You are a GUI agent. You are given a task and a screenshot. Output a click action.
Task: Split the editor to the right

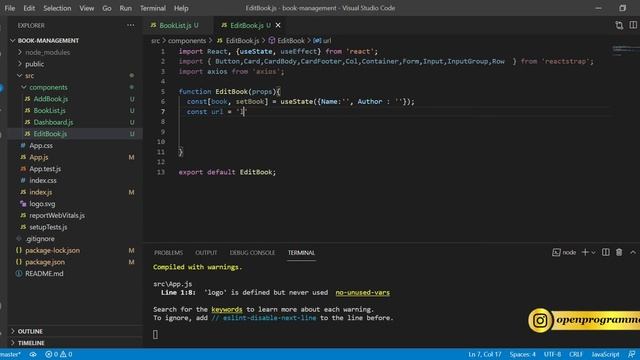point(633,25)
